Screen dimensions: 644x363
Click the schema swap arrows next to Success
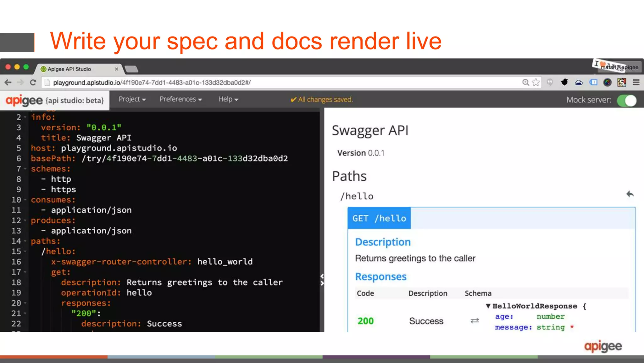[x=475, y=321]
